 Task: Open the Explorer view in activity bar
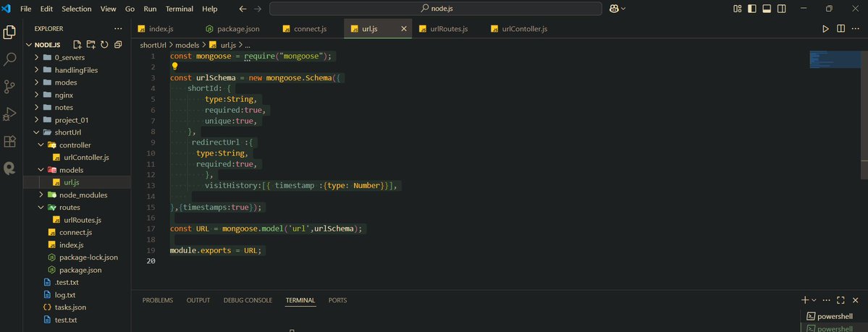(x=9, y=32)
